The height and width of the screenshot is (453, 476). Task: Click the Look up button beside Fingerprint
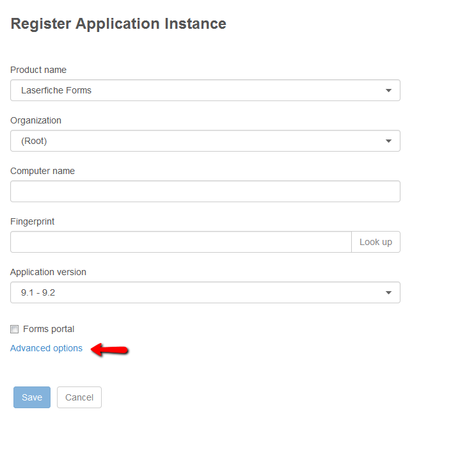click(376, 242)
